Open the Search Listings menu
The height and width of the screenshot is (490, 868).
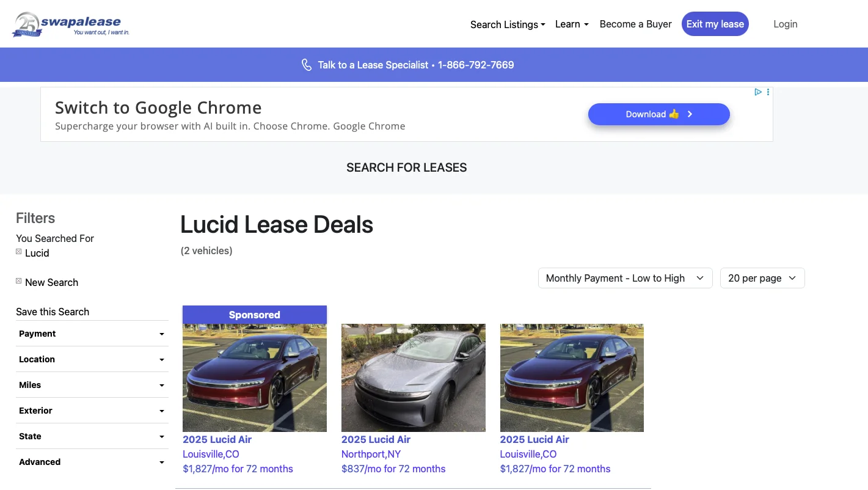click(508, 24)
